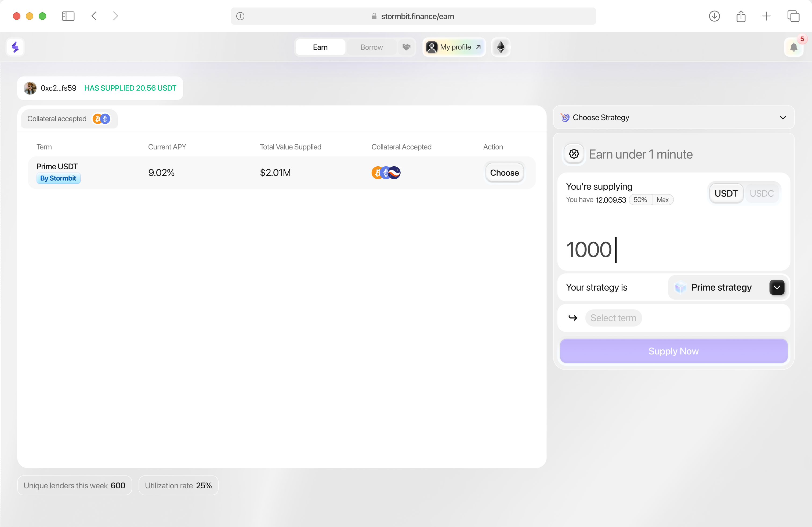
Task: Click the wallet avatar 0xc2...fs59
Action: (x=30, y=88)
